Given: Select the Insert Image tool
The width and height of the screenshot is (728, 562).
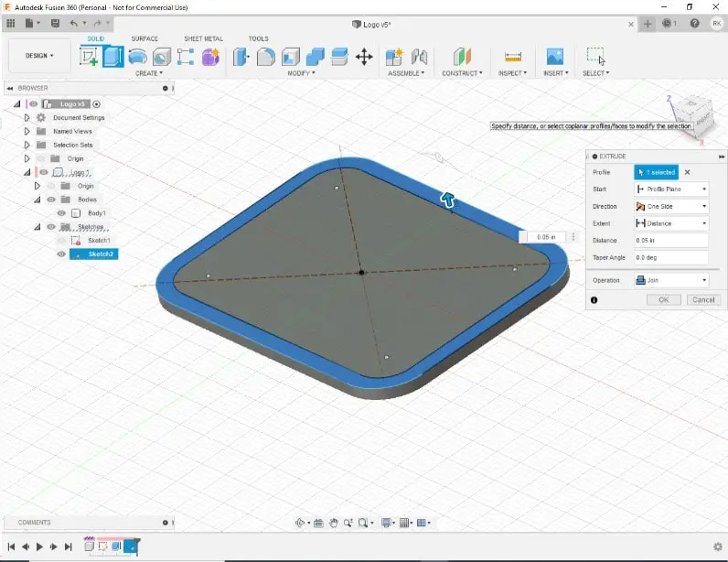Looking at the screenshot, I should click(555, 57).
